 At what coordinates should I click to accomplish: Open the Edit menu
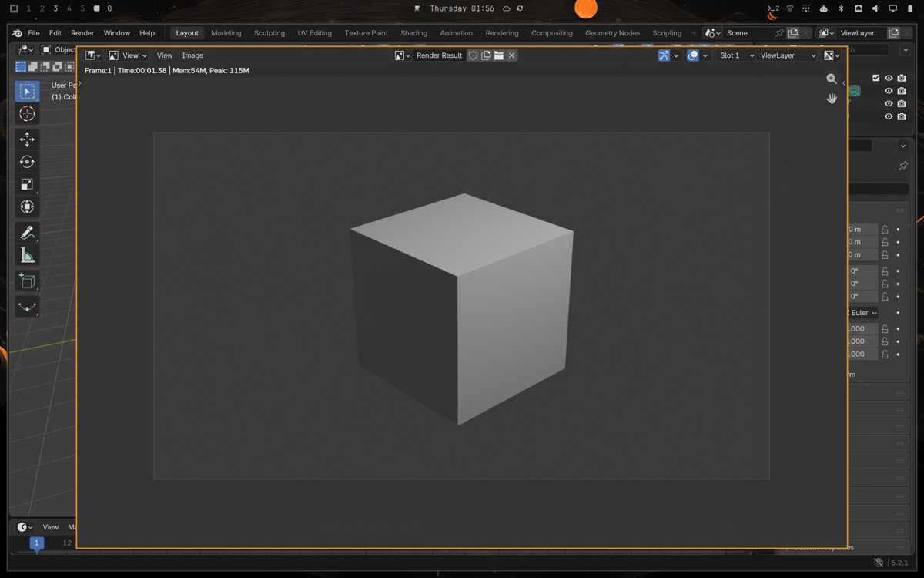click(55, 33)
